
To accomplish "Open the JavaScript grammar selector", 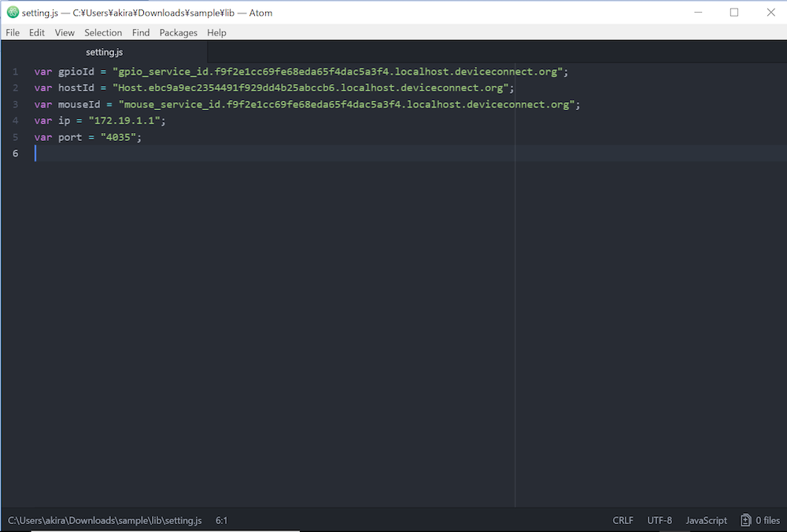I will coord(706,520).
